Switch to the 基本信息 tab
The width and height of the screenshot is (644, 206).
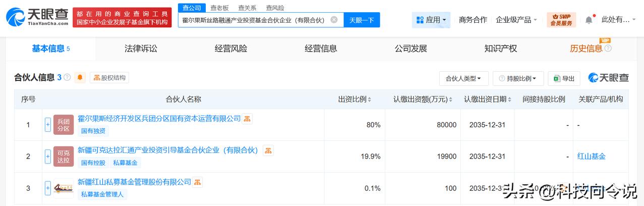pos(50,48)
